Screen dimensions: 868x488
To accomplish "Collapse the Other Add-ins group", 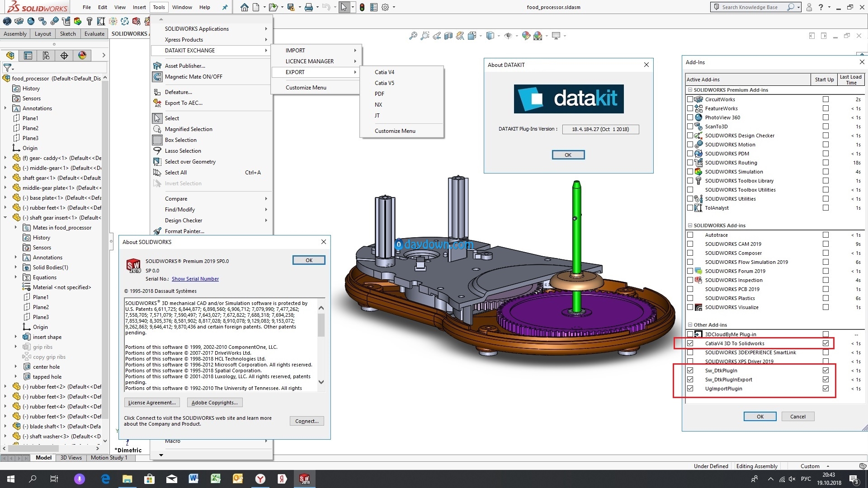I will (690, 325).
